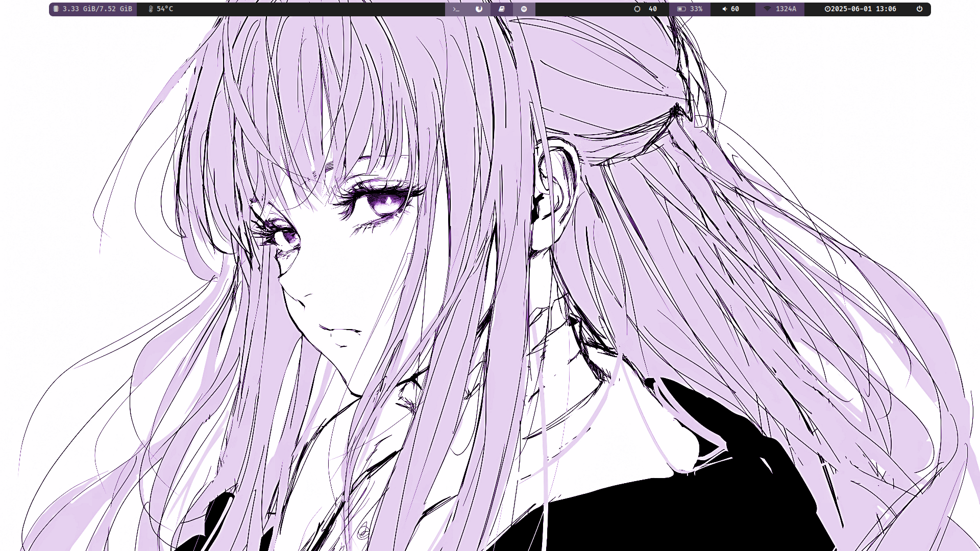
Task: Click the battery icon
Action: pos(681,9)
